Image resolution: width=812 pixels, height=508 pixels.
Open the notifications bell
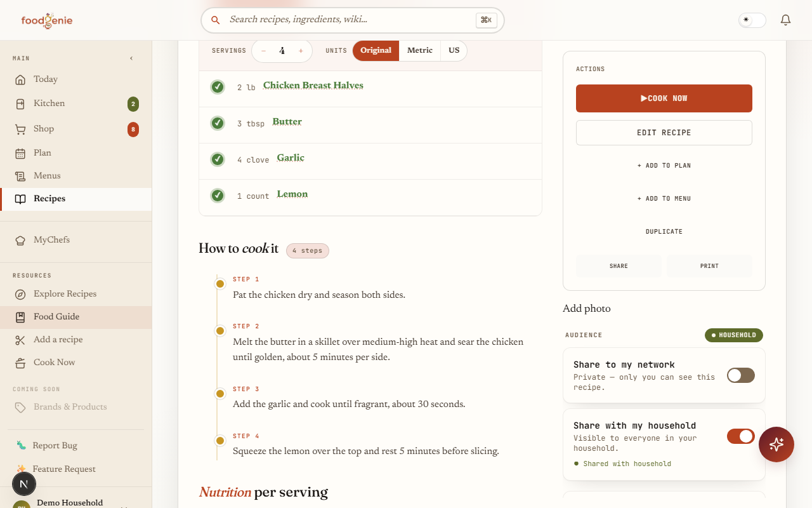tap(785, 20)
